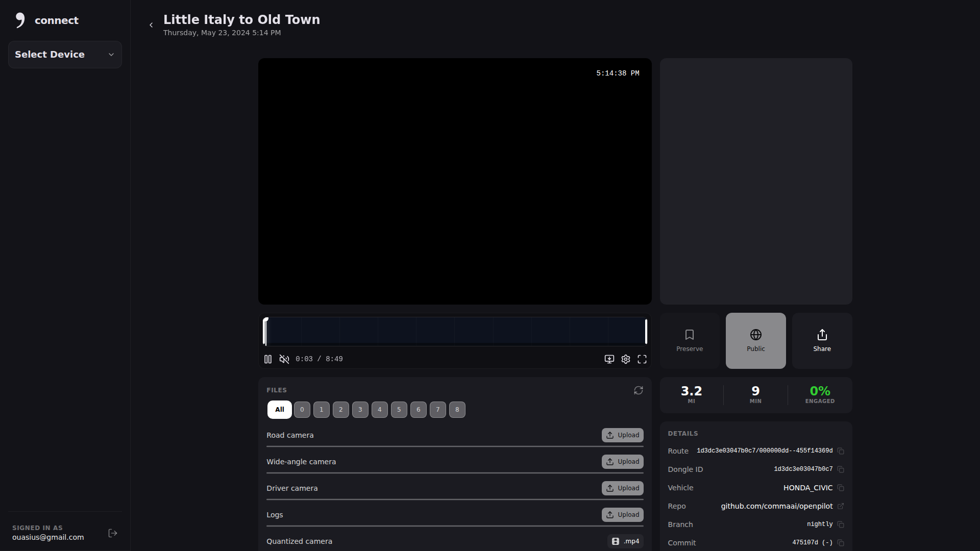The height and width of the screenshot is (551, 980).
Task: Enter fullscreen video mode
Action: tap(642, 359)
